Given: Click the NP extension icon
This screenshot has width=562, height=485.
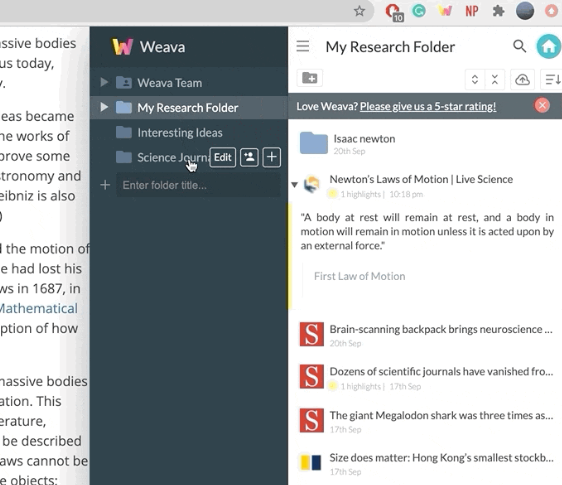Looking at the screenshot, I should 472,11.
